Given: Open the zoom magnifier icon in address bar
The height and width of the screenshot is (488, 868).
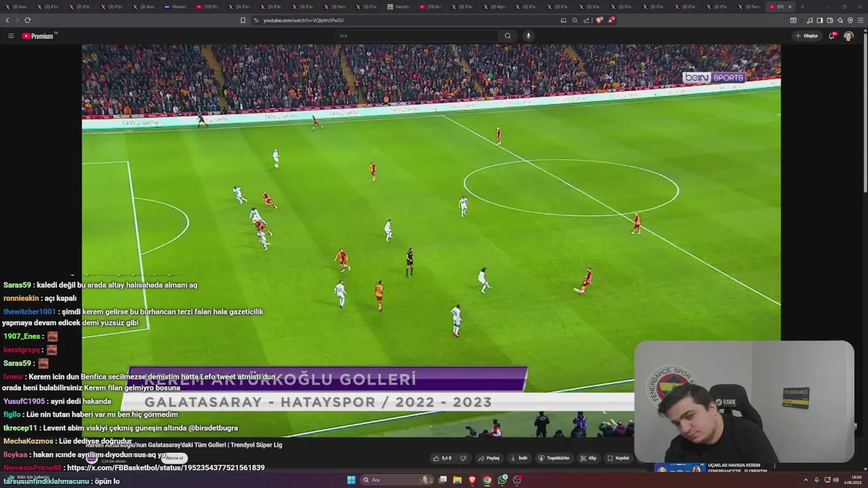Looking at the screenshot, I should [575, 20].
